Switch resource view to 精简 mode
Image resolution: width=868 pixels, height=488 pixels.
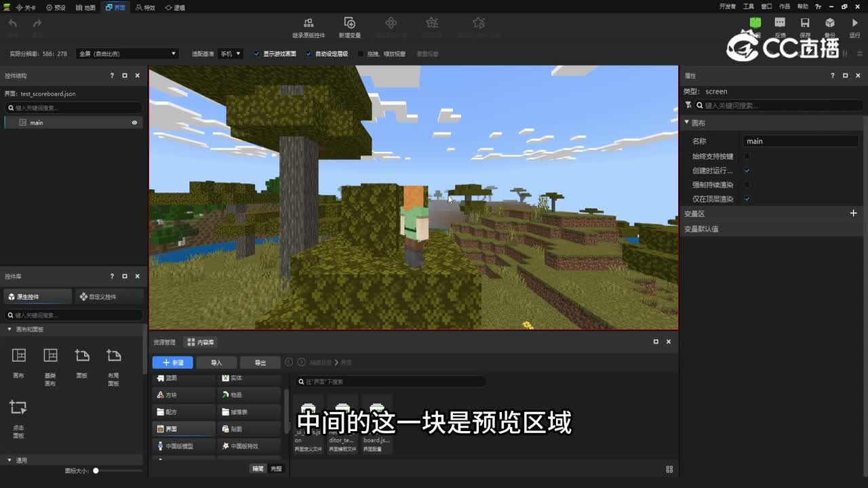(x=258, y=469)
